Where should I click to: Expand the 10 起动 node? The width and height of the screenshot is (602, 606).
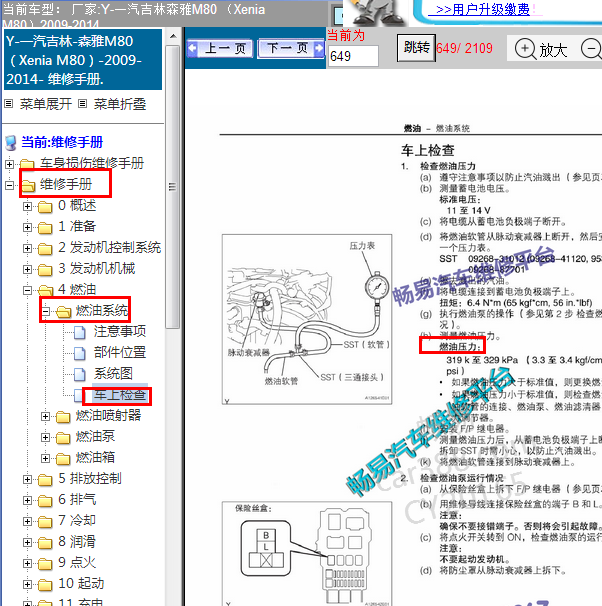(27, 584)
